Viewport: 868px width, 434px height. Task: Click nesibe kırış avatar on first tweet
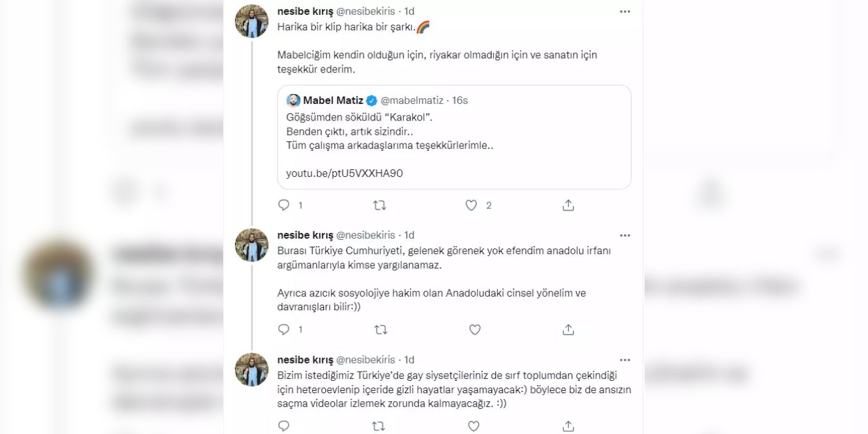(252, 21)
